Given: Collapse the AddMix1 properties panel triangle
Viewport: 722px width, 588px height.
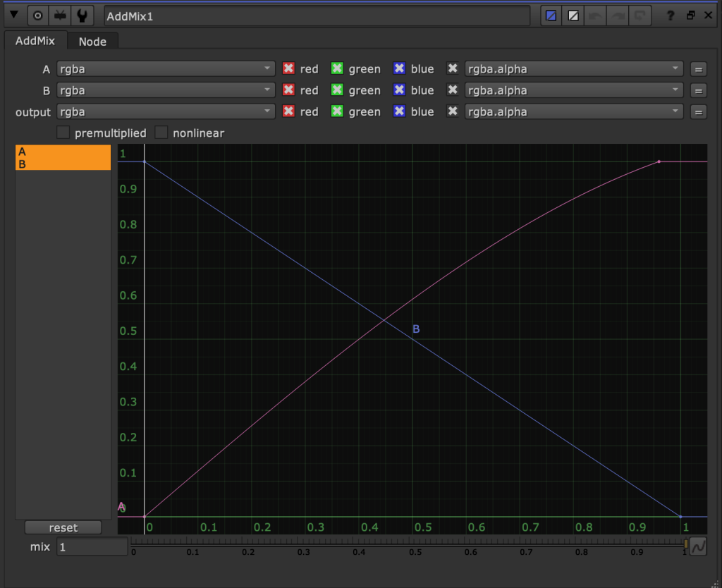Looking at the screenshot, I should 14,16.
